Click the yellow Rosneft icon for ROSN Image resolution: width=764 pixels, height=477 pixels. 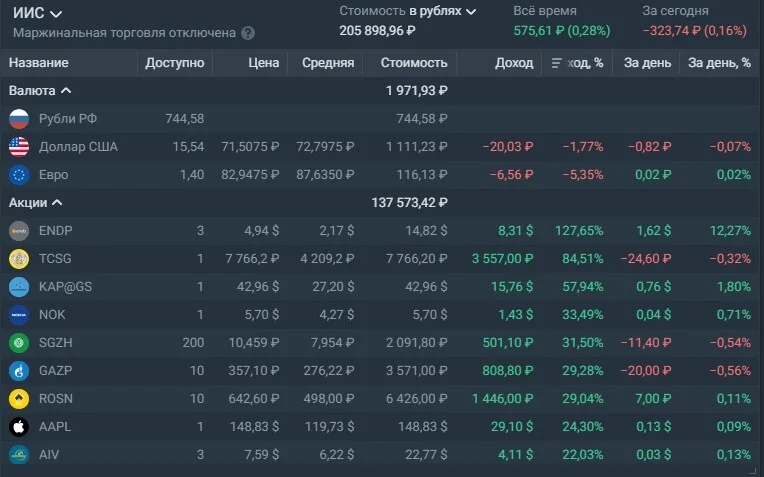pos(19,399)
